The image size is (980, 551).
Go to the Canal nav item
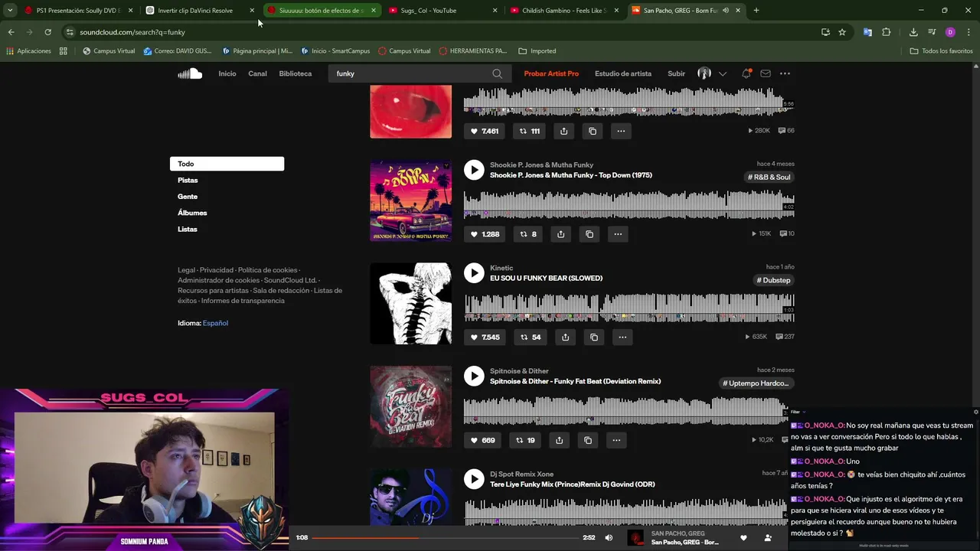click(257, 73)
